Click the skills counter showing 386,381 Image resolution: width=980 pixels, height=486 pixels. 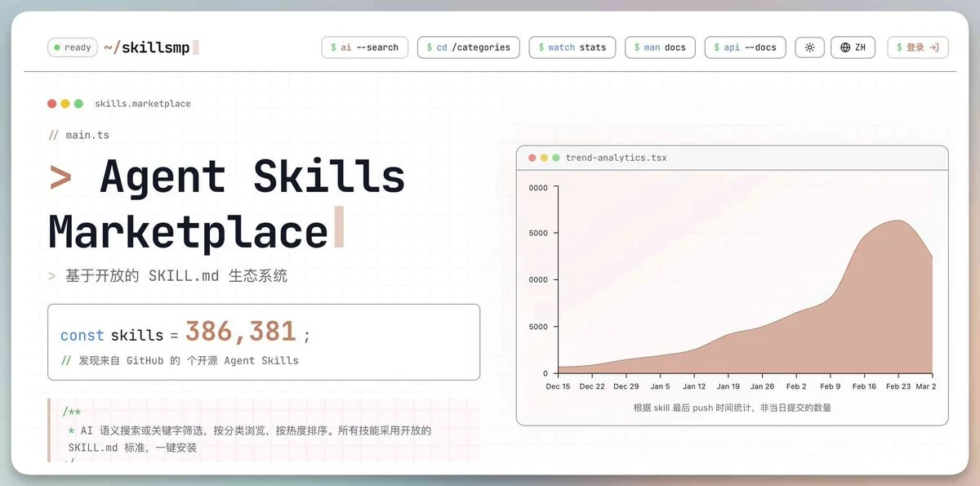pos(241,331)
